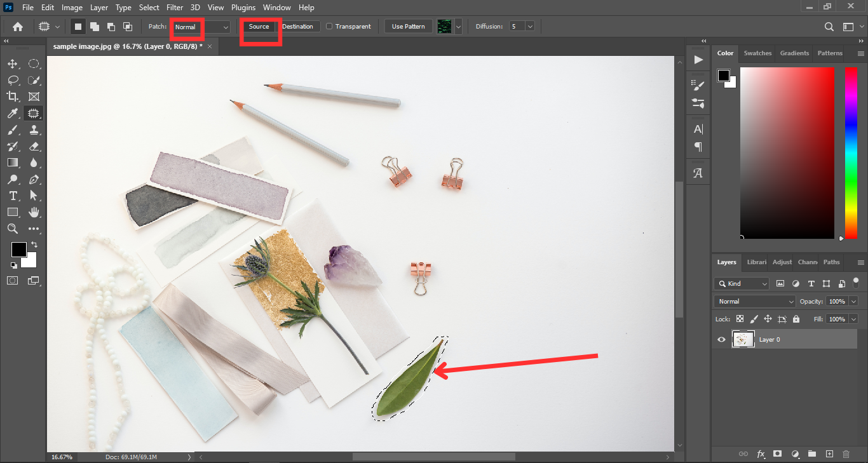Image resolution: width=868 pixels, height=463 pixels.
Task: Open the Patch mode Normal dropdown
Action: click(x=200, y=27)
